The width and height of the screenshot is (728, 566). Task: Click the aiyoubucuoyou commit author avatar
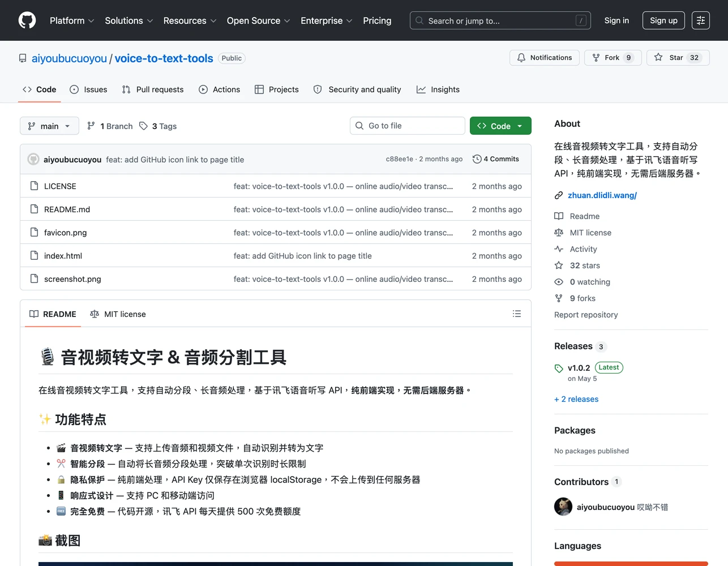33,159
